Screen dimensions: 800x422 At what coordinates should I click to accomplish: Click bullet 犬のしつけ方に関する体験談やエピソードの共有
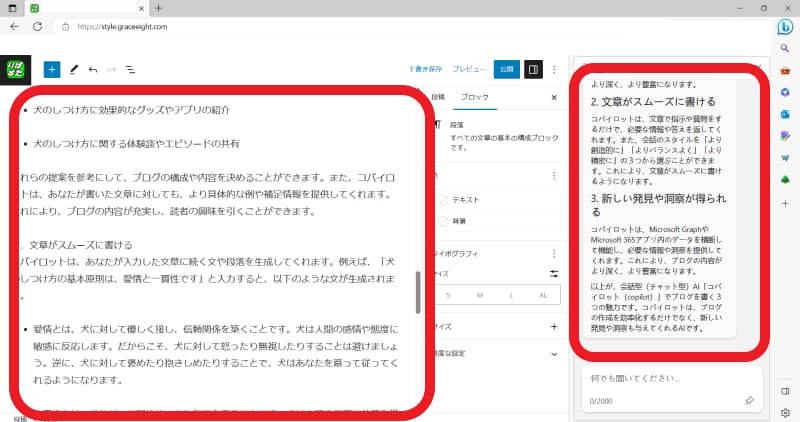pos(136,144)
